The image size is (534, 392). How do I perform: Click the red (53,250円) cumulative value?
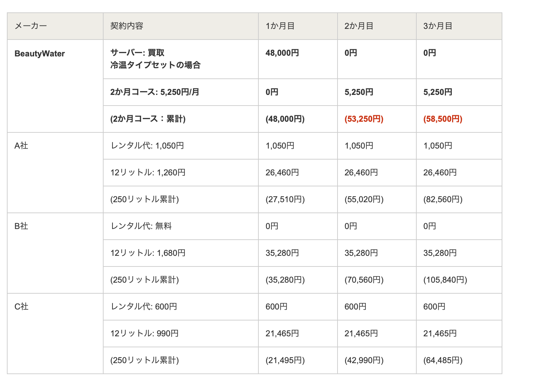364,119
